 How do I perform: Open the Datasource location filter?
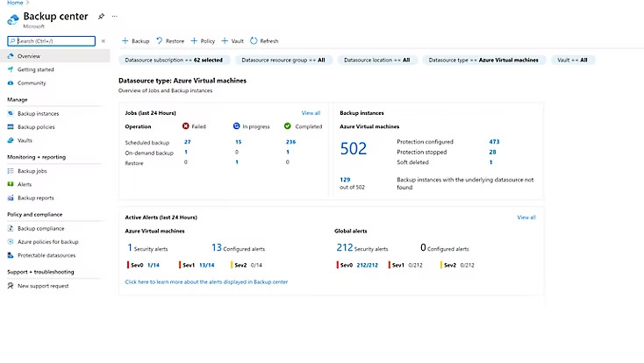377,60
